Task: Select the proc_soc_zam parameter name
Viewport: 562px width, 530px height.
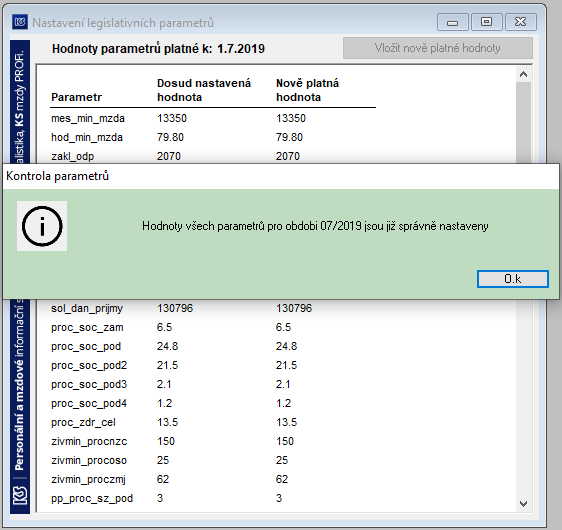Action: click(x=87, y=327)
